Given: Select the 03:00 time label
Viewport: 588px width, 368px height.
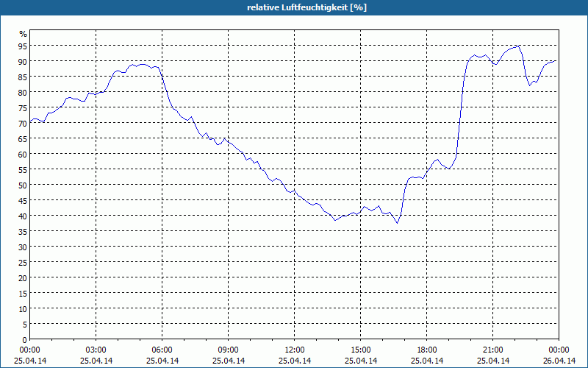Looking at the screenshot, I should coord(96,350).
